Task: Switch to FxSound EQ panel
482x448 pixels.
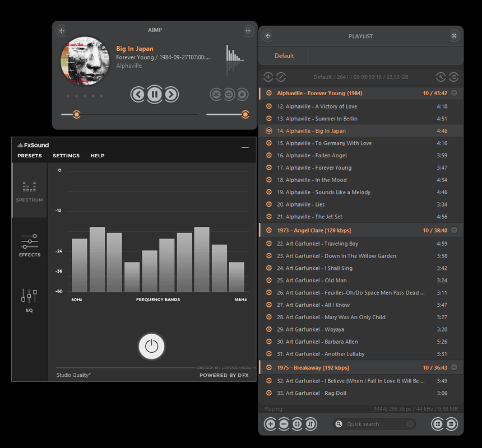Action: 30,301
